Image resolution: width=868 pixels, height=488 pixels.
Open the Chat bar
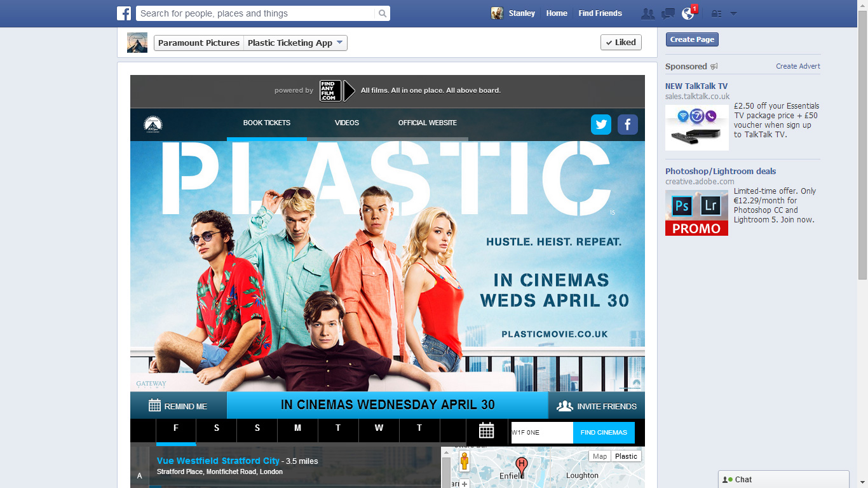[783, 480]
